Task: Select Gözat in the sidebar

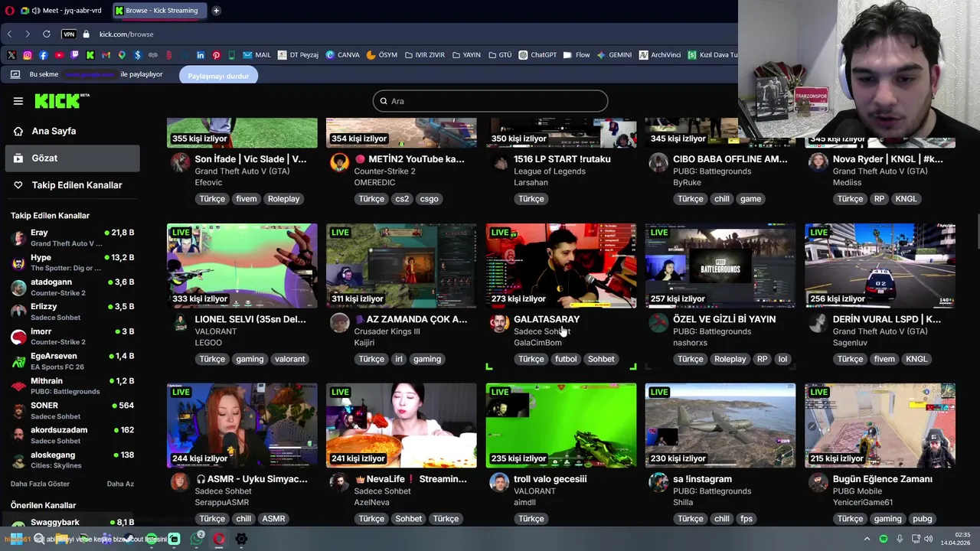Action: point(70,158)
